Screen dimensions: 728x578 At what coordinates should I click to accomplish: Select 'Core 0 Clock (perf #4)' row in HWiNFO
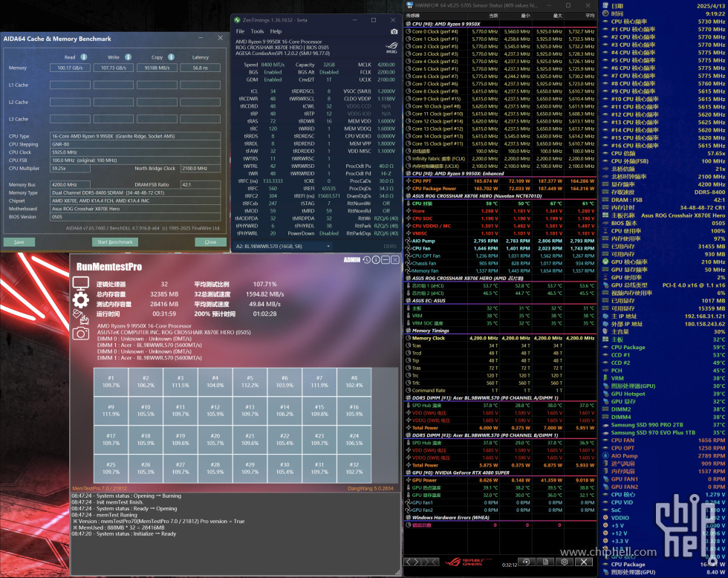(500, 31)
